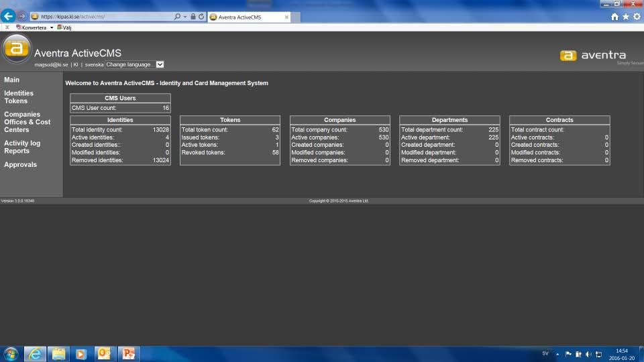
Task: Click the aventra brand logo at right
Action: (x=593, y=56)
